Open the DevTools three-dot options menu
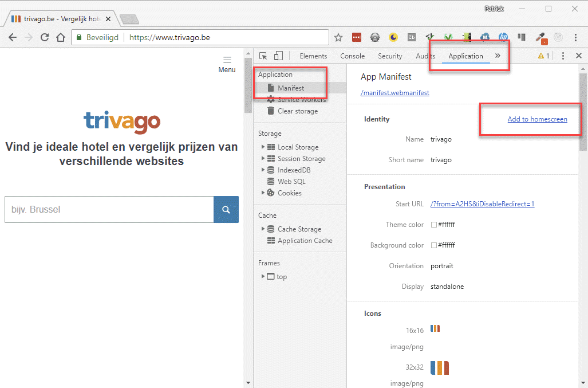Viewport: 588px width, 388px height. (x=563, y=56)
